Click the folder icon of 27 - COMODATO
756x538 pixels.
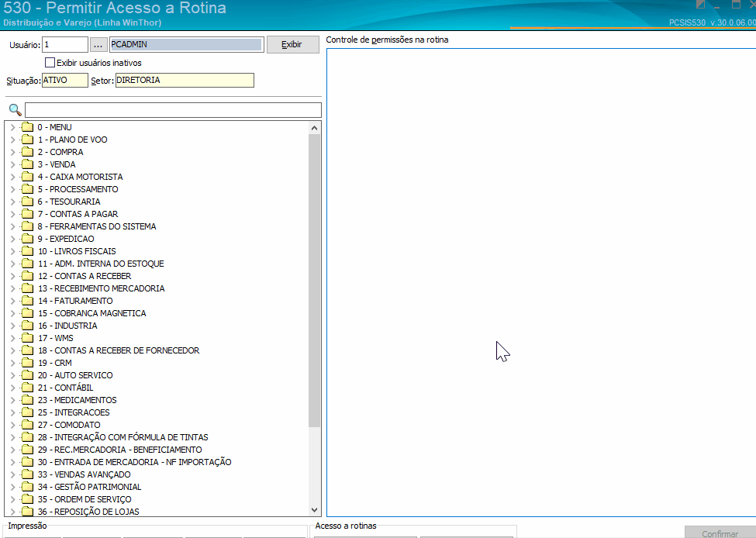pyautogui.click(x=27, y=425)
